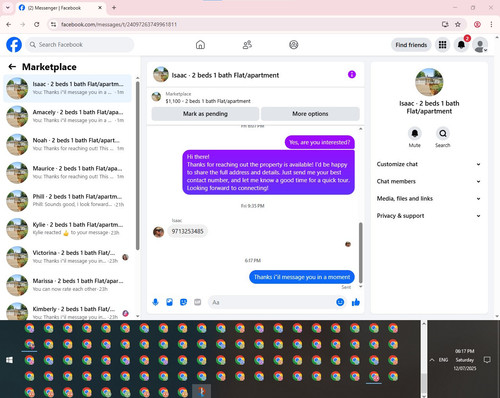Open the Friends icon in top navigation
The image size is (500, 398).
[247, 45]
